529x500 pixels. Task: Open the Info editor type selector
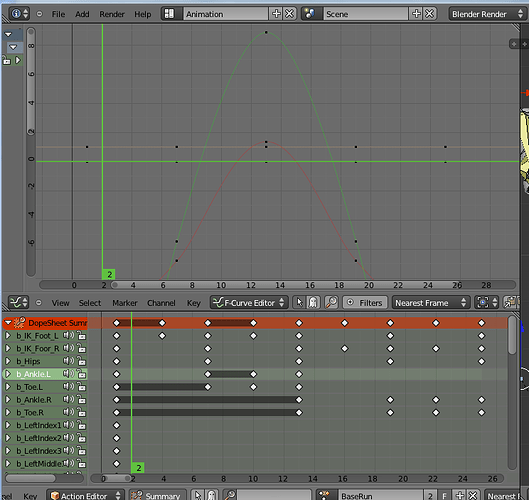point(19,14)
